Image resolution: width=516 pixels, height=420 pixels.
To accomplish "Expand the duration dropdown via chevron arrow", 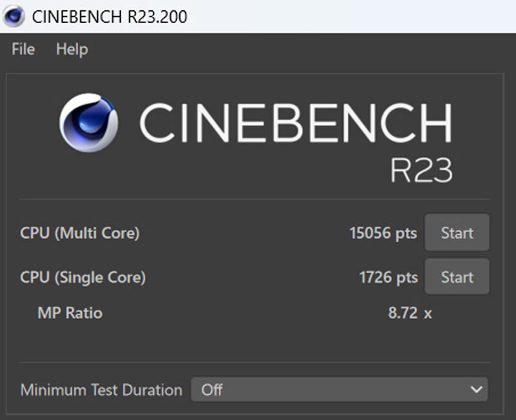I will [x=476, y=390].
